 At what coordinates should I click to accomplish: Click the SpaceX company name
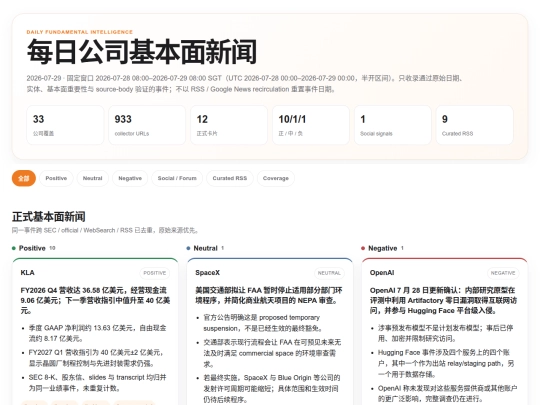pos(207,273)
